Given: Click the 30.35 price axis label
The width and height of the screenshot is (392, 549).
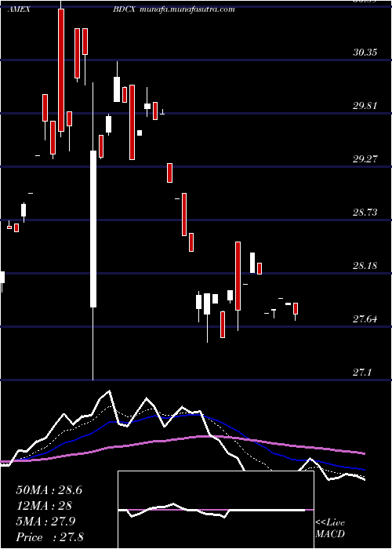Looking at the screenshot, I should pos(365,53).
